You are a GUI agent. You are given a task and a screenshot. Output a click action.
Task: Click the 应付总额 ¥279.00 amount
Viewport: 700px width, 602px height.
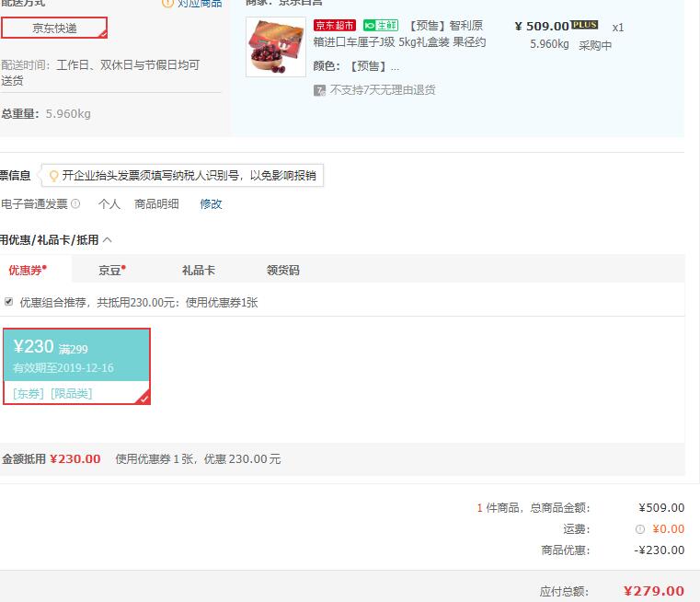(x=654, y=591)
